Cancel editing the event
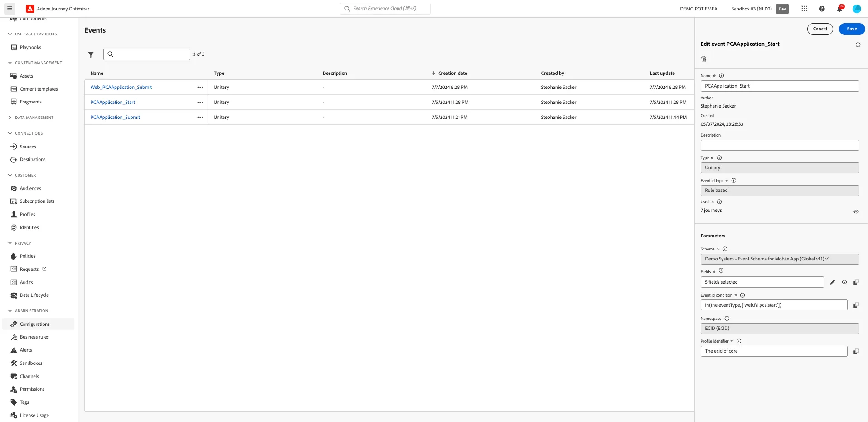 (820, 29)
